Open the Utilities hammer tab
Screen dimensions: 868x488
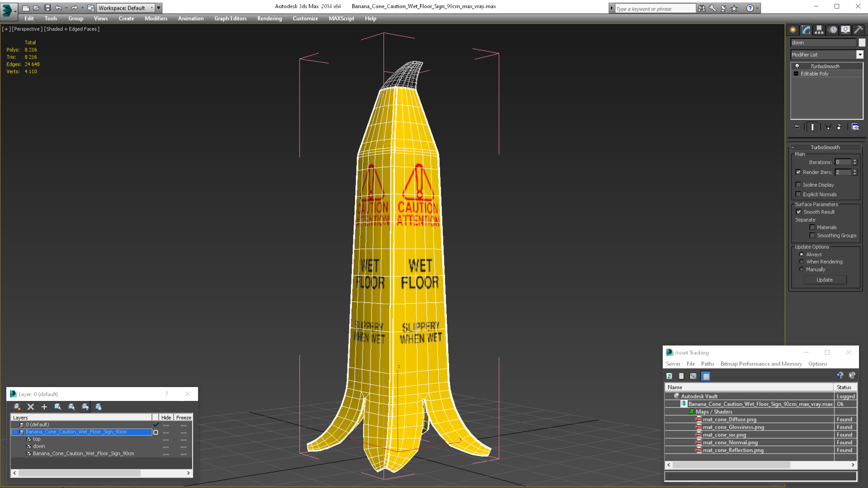click(x=859, y=30)
